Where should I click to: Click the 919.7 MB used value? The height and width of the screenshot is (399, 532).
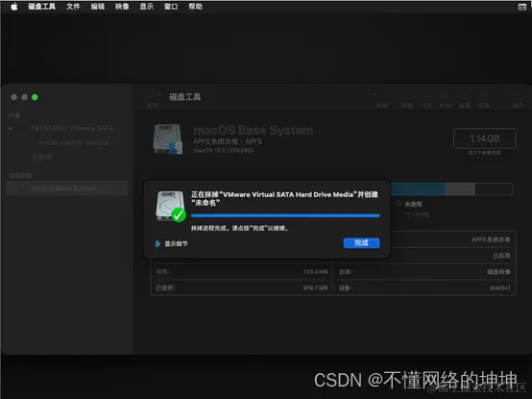click(316, 288)
